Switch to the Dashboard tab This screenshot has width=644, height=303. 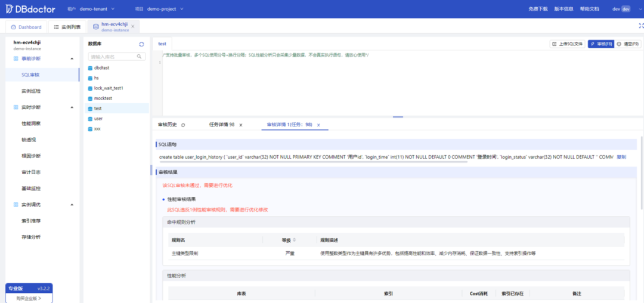tap(26, 27)
